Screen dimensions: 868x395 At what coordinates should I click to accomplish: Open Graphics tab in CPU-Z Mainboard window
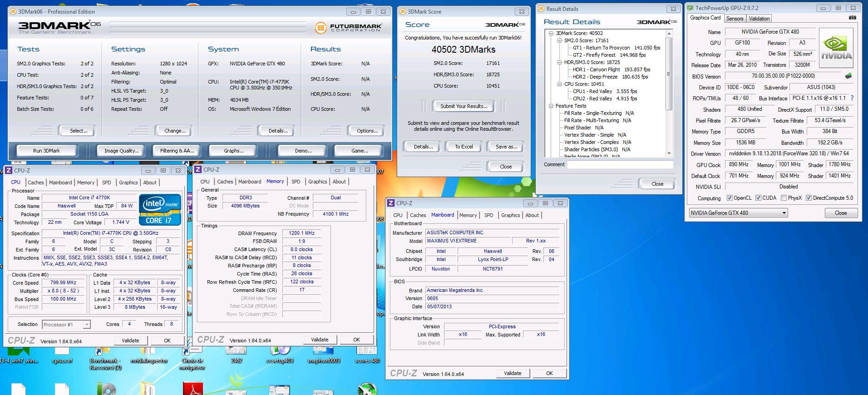pos(510,215)
